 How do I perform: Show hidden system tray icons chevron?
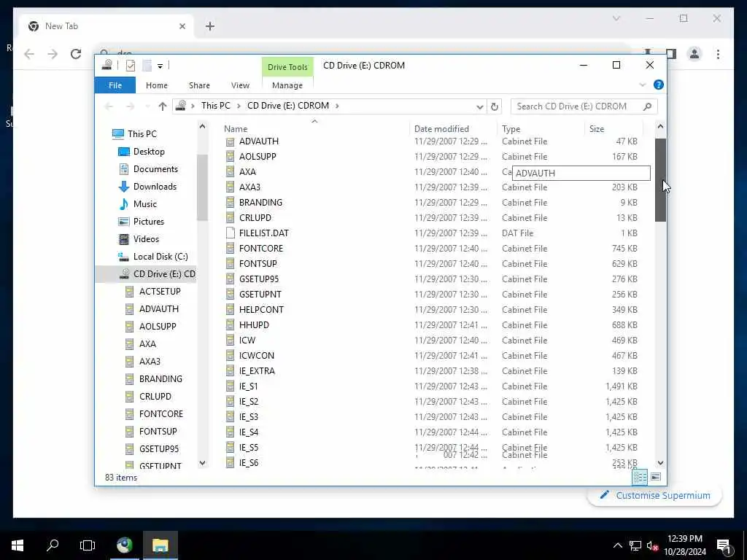pos(617,545)
